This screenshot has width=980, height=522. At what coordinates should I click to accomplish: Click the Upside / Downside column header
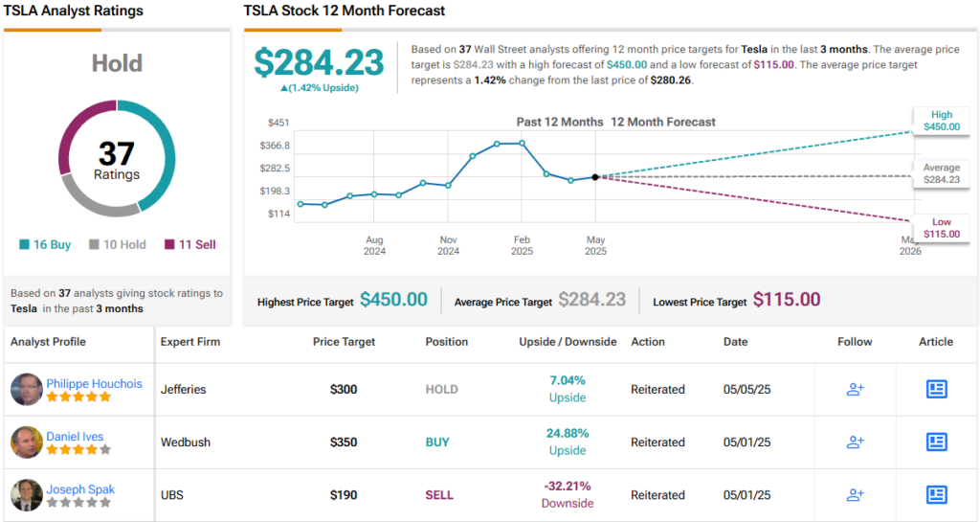tap(568, 342)
